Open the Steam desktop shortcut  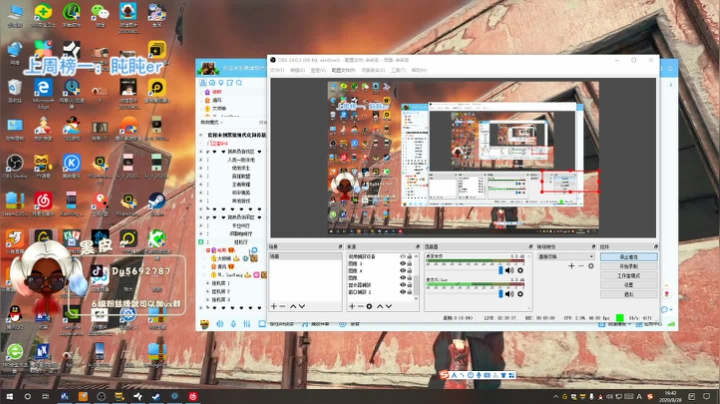pos(157,203)
